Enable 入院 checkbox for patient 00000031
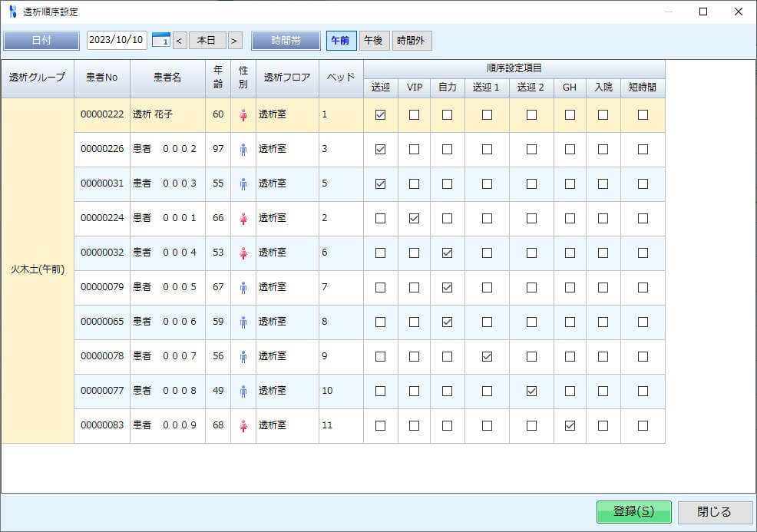Image resolution: width=757 pixels, height=532 pixels. [603, 184]
